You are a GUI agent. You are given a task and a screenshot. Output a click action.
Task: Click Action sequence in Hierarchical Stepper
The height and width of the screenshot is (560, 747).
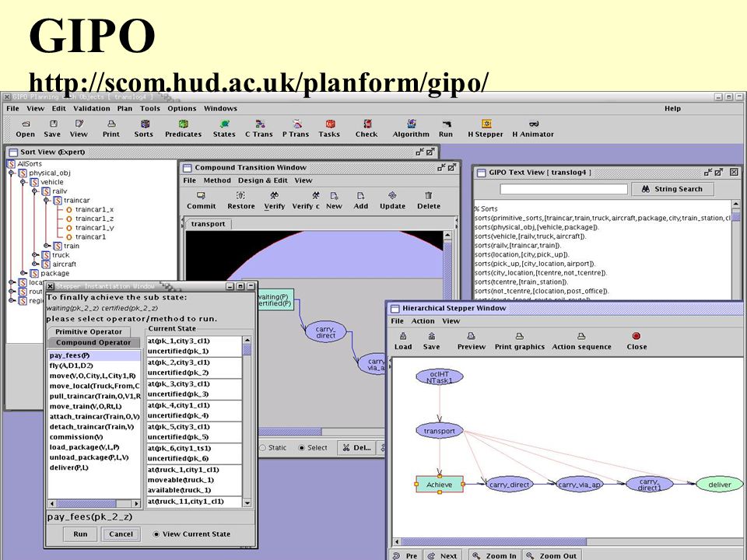click(582, 341)
